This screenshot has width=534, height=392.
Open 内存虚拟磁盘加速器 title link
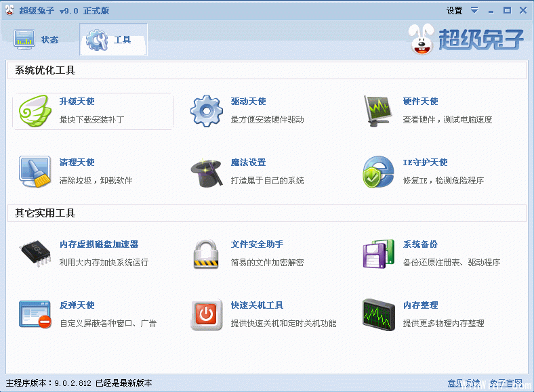pyautogui.click(x=99, y=244)
